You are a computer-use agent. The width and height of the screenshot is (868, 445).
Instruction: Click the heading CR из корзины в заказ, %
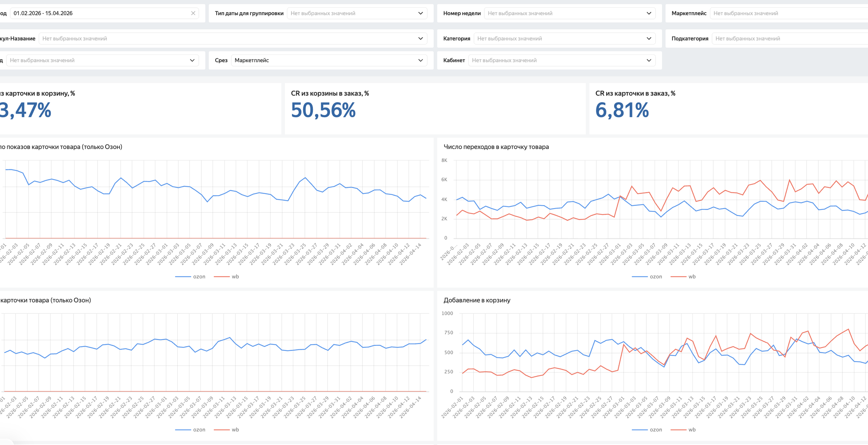point(330,93)
